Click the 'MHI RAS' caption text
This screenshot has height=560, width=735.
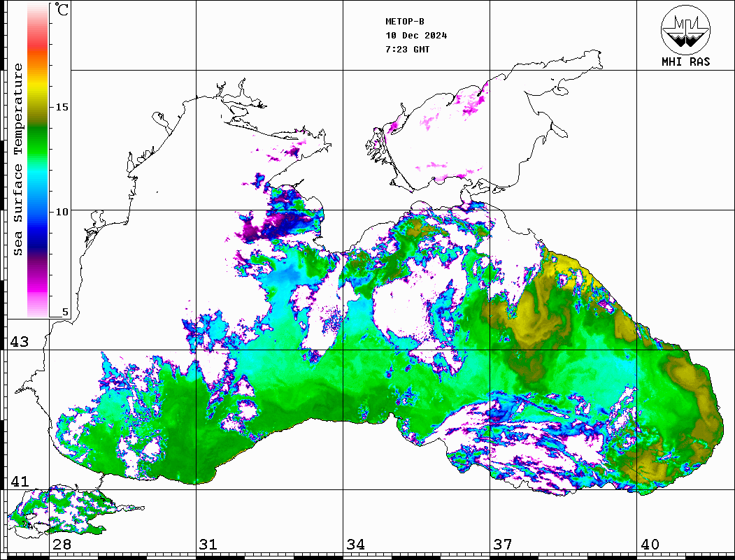(686, 62)
